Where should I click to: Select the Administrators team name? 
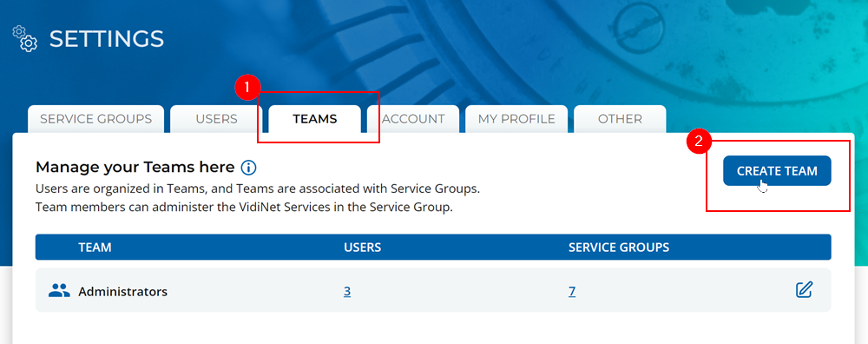tap(123, 291)
